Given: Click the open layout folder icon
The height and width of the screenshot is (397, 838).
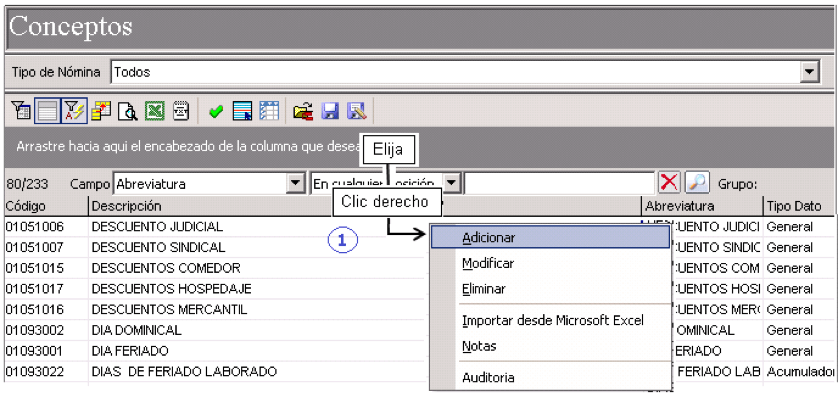Looking at the screenshot, I should point(303,112).
